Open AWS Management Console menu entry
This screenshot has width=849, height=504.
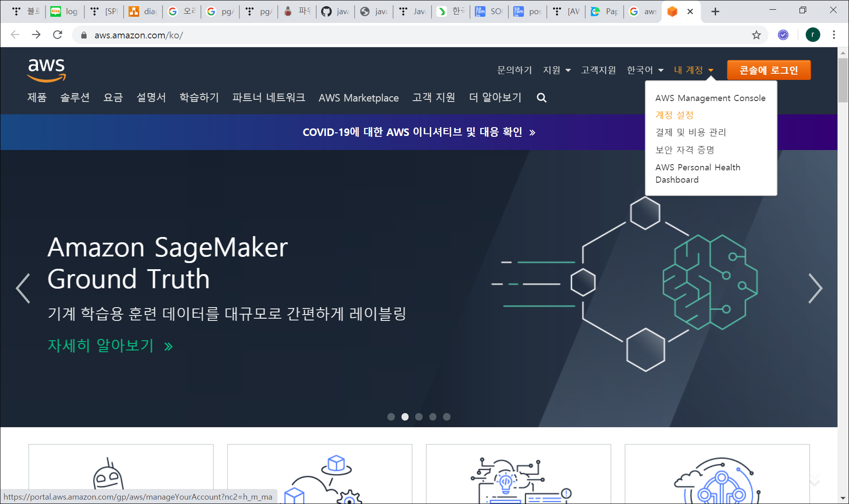[710, 98]
